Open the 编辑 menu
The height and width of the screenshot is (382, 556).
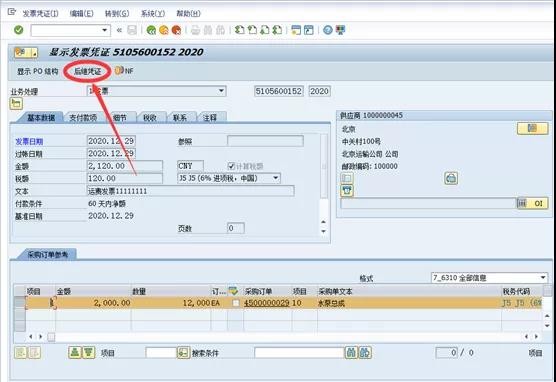82,13
